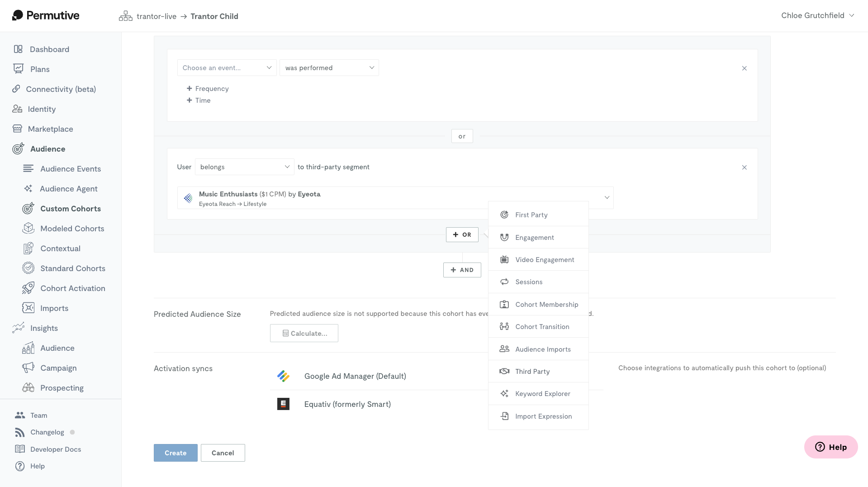Choose Cohort Transition from the menu
Viewport: 868px width, 487px height.
542,326
